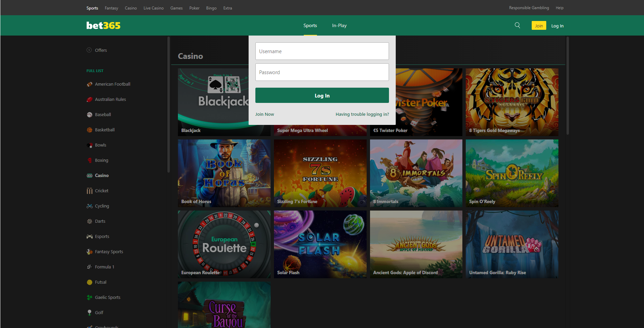The image size is (644, 328).
Task: Open Sizzling 7's Fortune thumbnail
Action: click(x=320, y=173)
